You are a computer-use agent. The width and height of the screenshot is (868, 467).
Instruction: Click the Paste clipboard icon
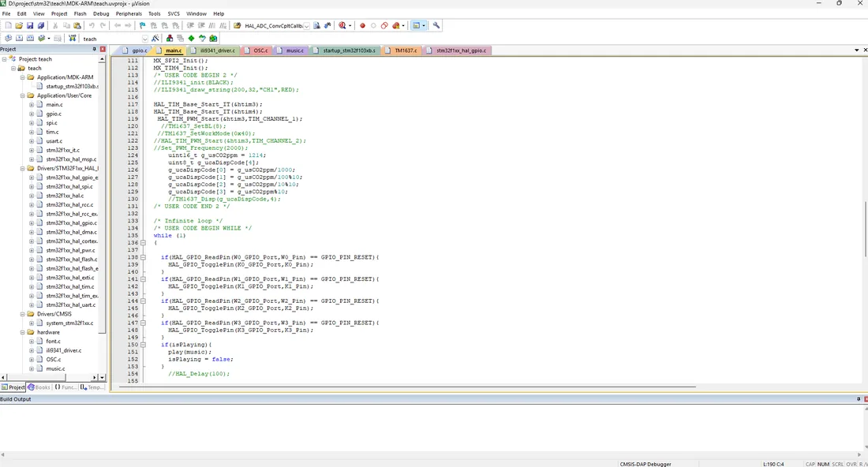[77, 25]
